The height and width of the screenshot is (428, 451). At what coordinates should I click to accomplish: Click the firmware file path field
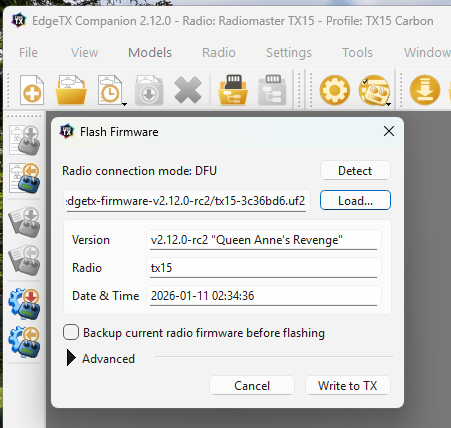(x=187, y=201)
